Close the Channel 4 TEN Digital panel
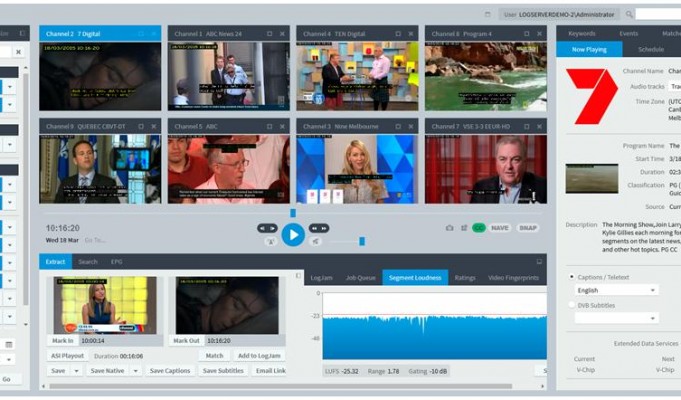This screenshot has height=400, width=681. click(x=411, y=33)
